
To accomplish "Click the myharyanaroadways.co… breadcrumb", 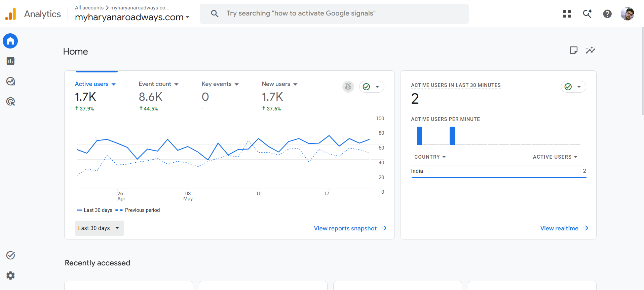I will [140, 7].
